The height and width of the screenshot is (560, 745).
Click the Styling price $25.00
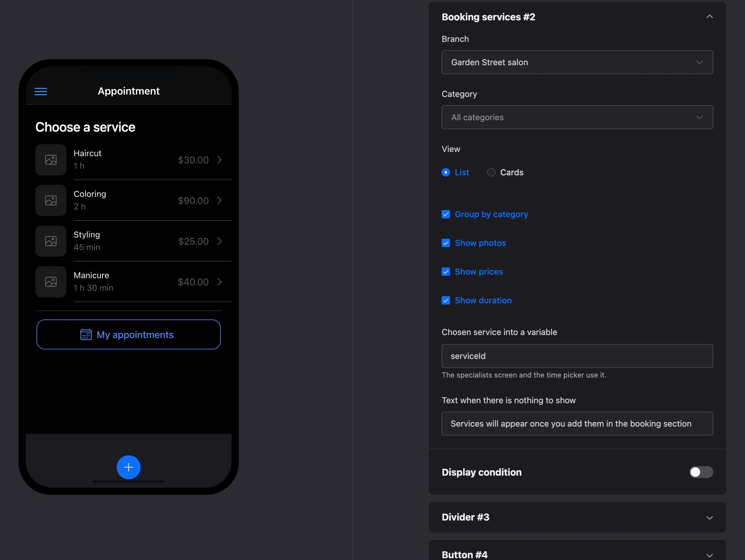[x=193, y=241]
